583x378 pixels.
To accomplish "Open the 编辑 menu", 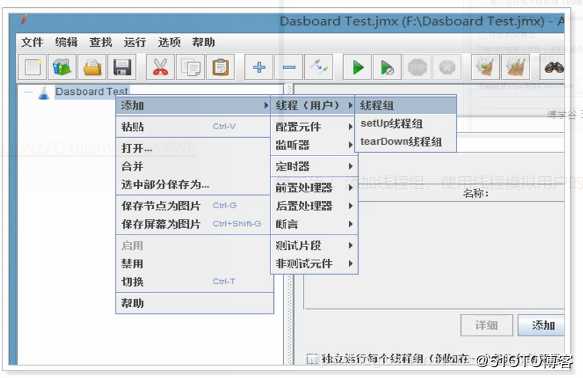I will click(x=66, y=42).
